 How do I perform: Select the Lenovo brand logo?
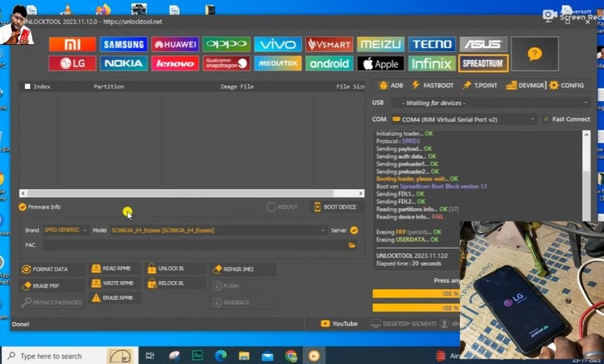tap(175, 64)
